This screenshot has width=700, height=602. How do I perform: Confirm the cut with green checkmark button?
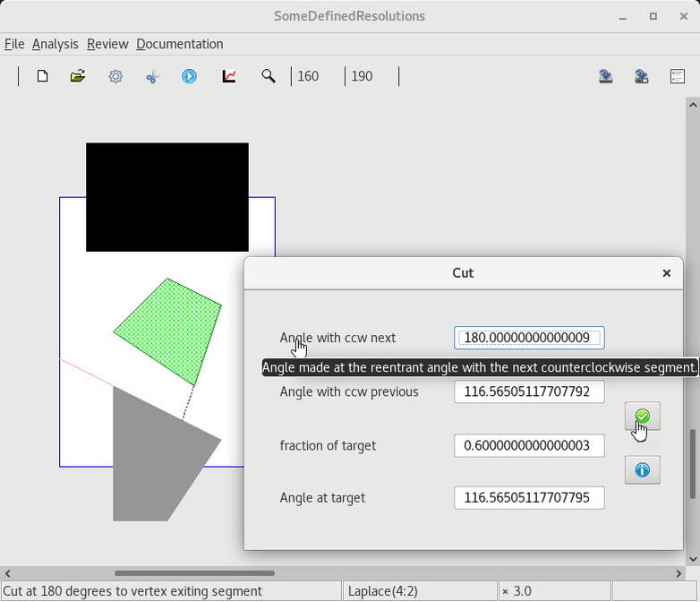pos(642,417)
